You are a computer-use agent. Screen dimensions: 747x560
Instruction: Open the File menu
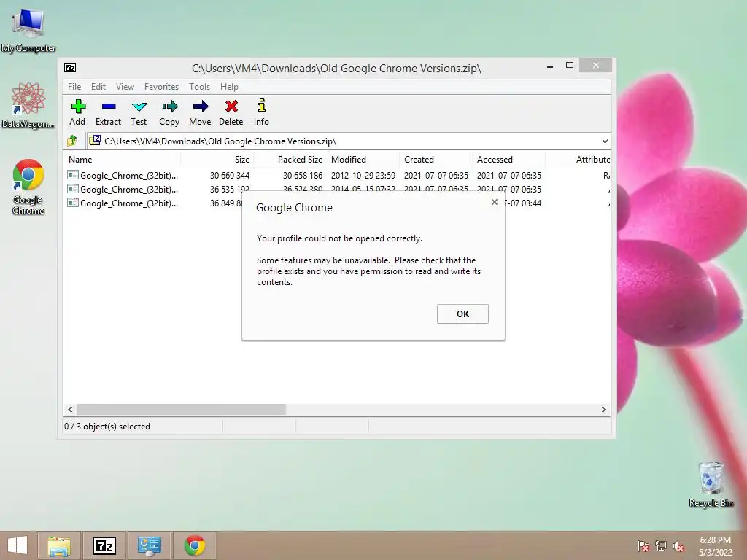(x=74, y=87)
